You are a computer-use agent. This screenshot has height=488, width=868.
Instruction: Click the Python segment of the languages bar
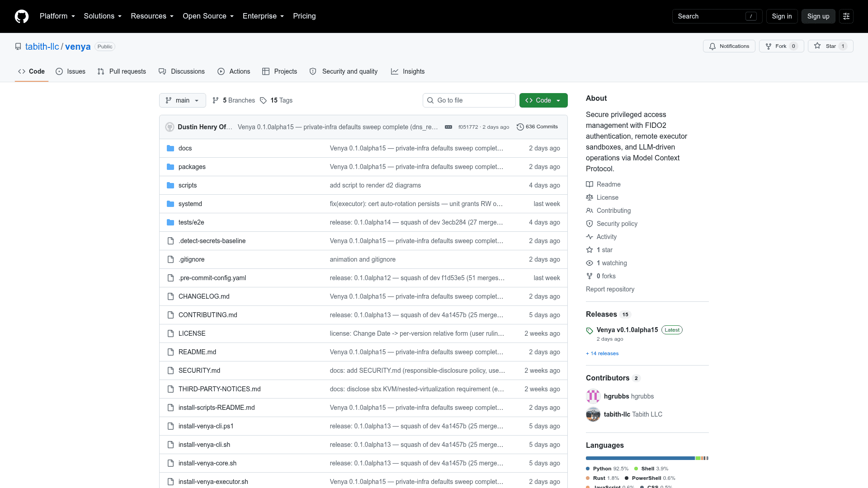point(640,458)
